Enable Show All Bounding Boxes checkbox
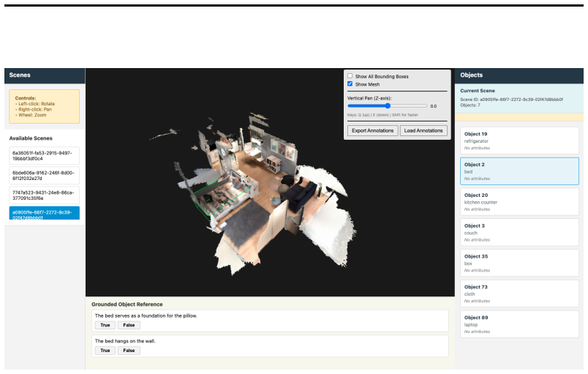The height and width of the screenshot is (374, 588). click(350, 76)
